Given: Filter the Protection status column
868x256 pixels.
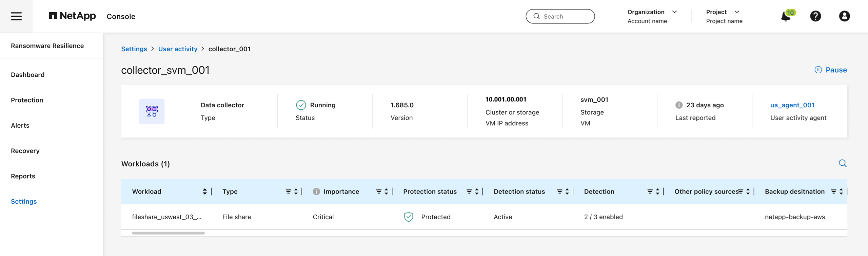Looking at the screenshot, I should coord(469,191).
